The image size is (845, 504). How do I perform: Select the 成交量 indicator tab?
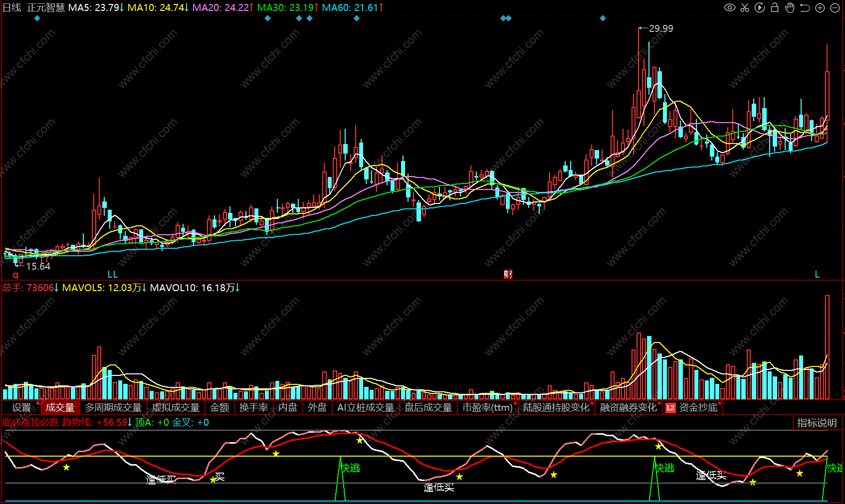click(x=60, y=407)
